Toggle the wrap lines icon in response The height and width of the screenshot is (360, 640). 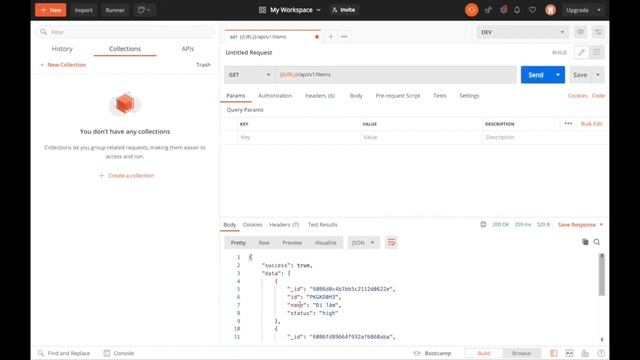tap(391, 242)
